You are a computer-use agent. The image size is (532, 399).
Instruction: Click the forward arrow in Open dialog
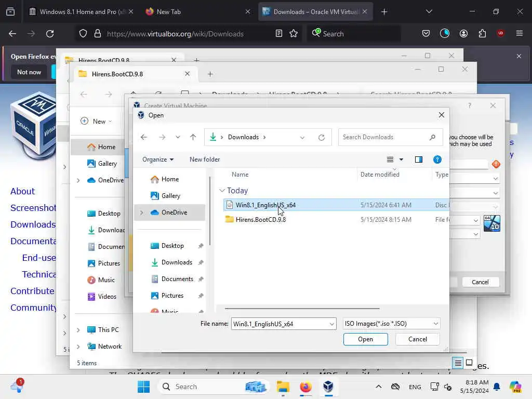point(162,137)
